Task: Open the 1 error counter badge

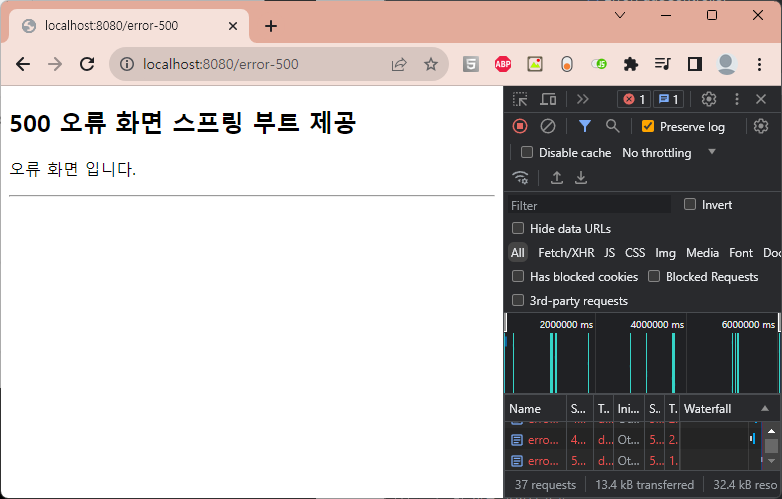Action: click(x=634, y=99)
